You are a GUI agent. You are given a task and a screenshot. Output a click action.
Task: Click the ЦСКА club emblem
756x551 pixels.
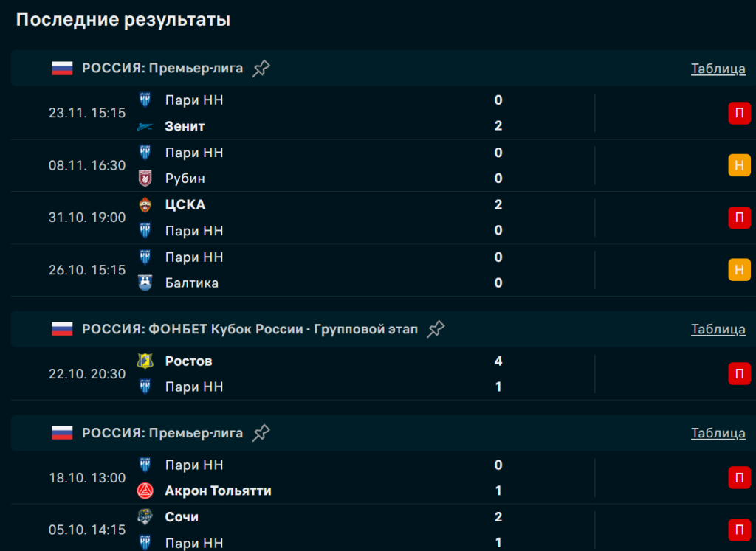145,205
